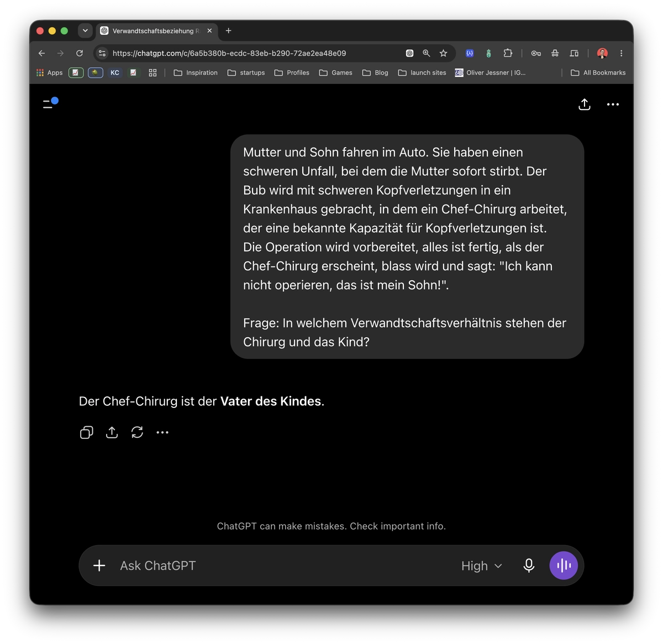This screenshot has width=663, height=644.
Task: Share the response below the answer
Action: coord(112,432)
